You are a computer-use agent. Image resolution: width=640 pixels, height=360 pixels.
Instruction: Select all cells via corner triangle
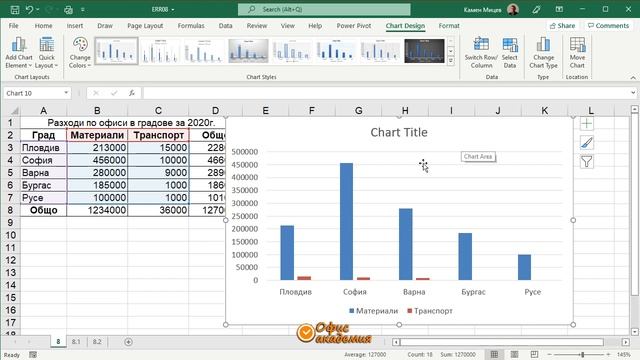click(x=14, y=111)
